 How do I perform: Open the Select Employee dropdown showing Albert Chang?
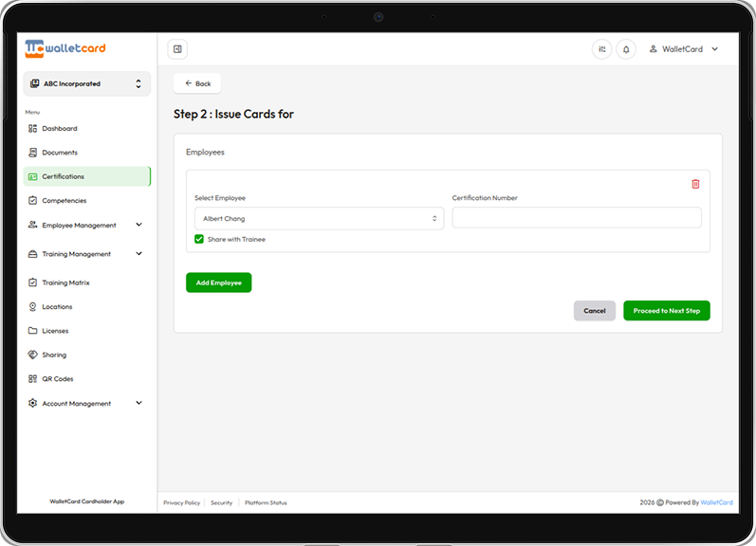(x=319, y=218)
